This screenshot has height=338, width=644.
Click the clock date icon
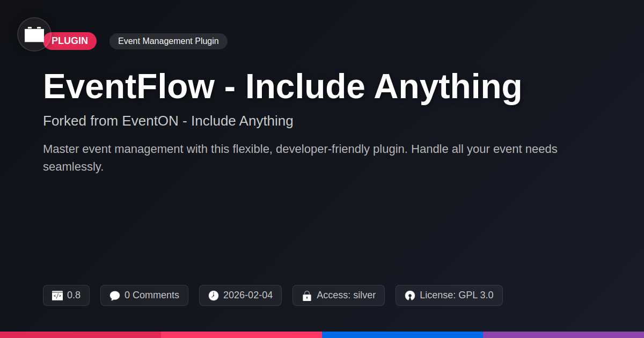coord(214,296)
